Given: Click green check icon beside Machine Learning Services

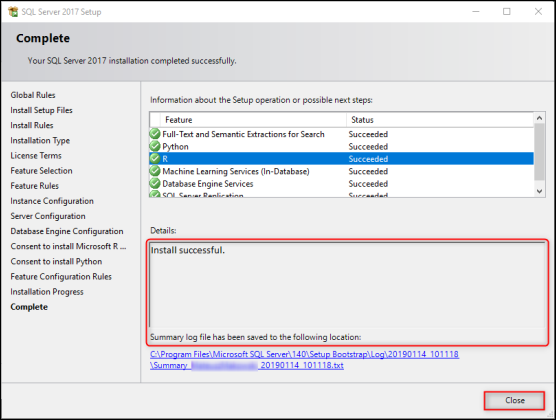Looking at the screenshot, I should [155, 171].
